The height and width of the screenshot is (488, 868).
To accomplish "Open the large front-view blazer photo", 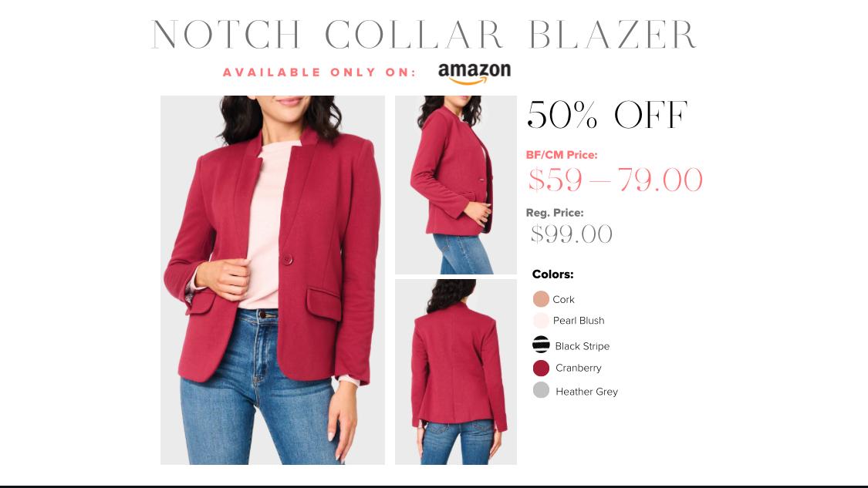I will pyautogui.click(x=272, y=280).
